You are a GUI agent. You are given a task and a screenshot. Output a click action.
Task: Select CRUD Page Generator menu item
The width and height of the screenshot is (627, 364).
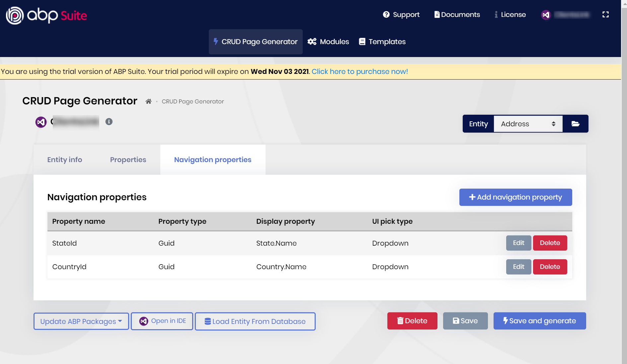(256, 42)
